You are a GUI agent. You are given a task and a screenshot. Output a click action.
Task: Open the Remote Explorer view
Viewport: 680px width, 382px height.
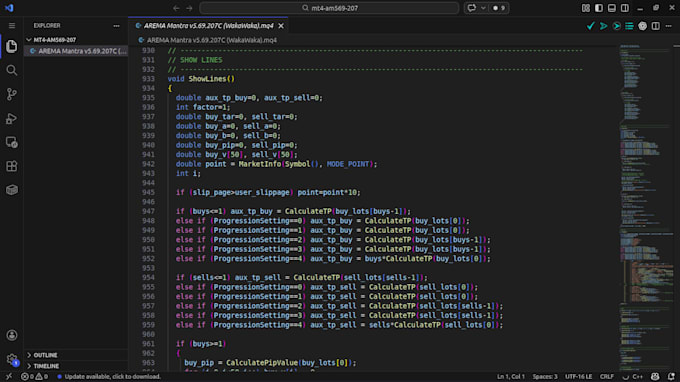tap(12, 142)
